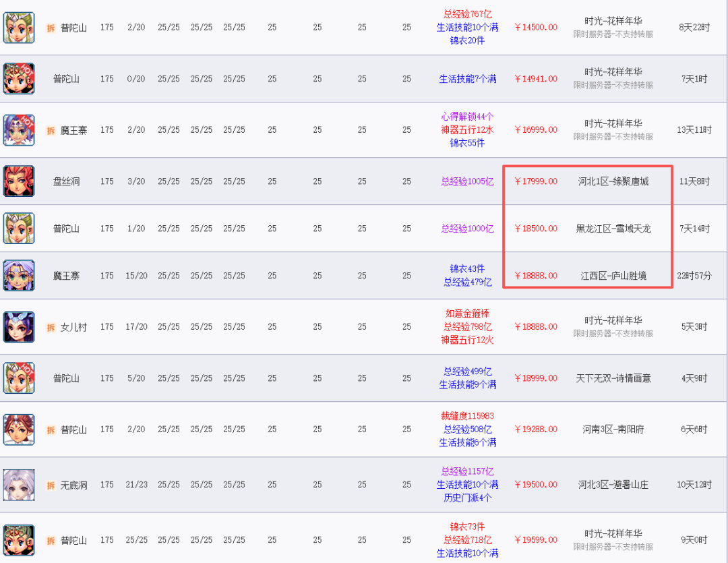
Task: Click server name 天下无双-诗情画意
Action: [x=613, y=378]
